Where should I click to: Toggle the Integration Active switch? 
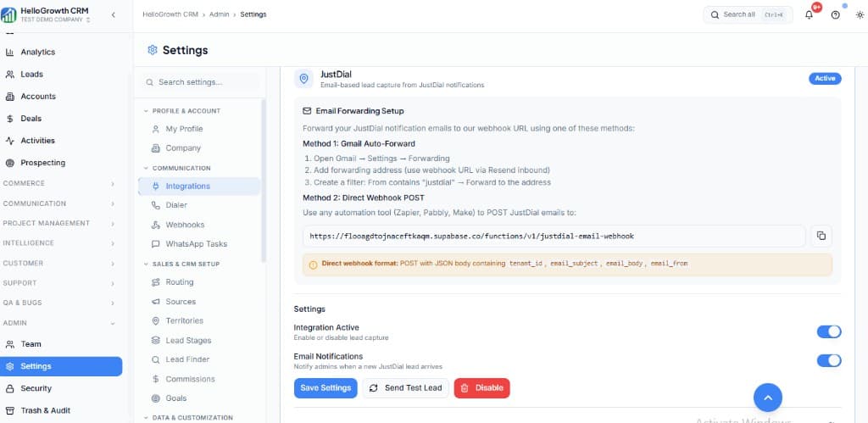coord(829,331)
